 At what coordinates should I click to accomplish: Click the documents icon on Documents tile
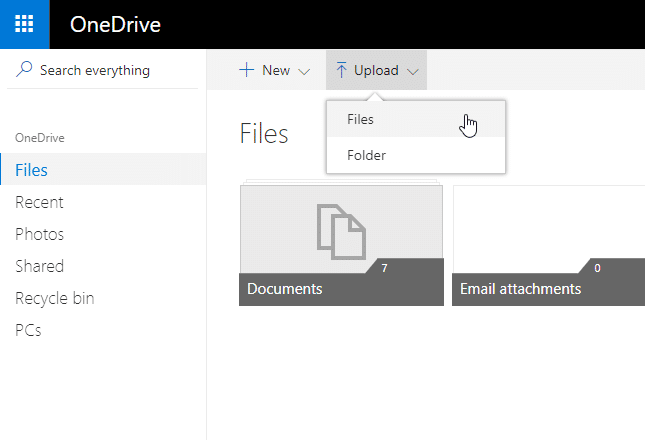pos(341,232)
